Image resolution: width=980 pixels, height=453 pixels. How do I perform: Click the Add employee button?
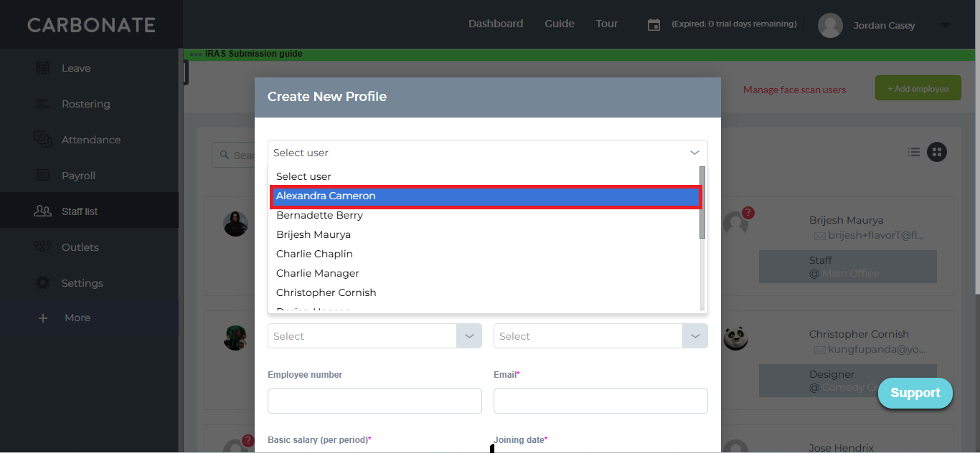[918, 88]
